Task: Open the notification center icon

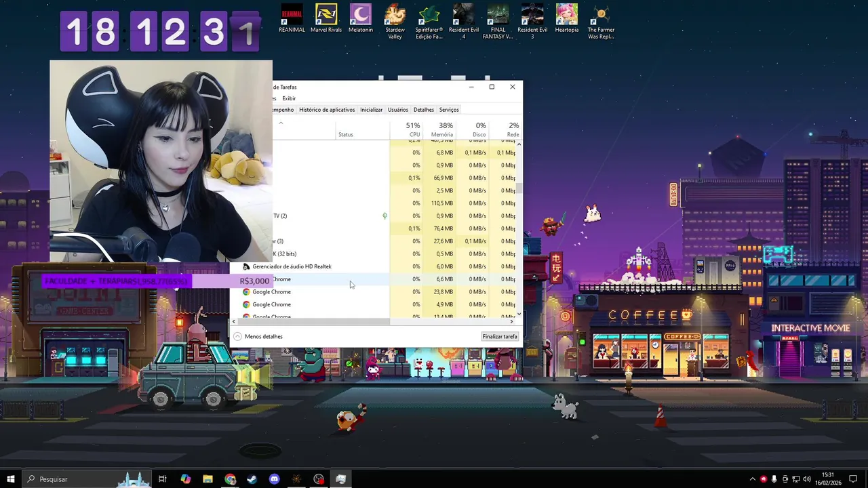Action: pos(853,479)
